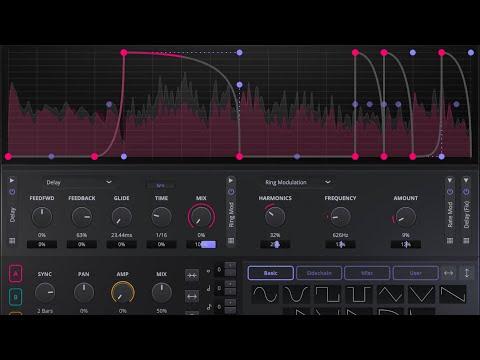The height and width of the screenshot is (360, 480).
Task: Flip the shape vertically with the up-down arrow icon
Action: tap(467, 273)
